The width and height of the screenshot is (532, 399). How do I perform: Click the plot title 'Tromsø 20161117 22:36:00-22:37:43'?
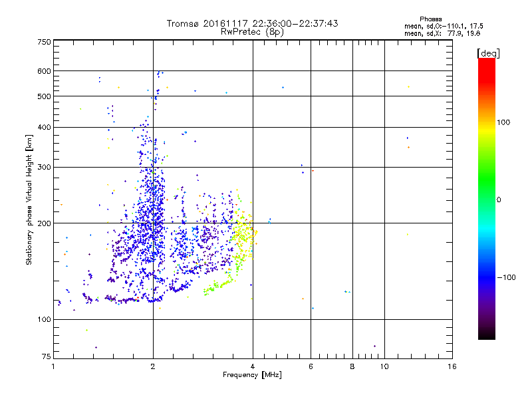point(252,23)
